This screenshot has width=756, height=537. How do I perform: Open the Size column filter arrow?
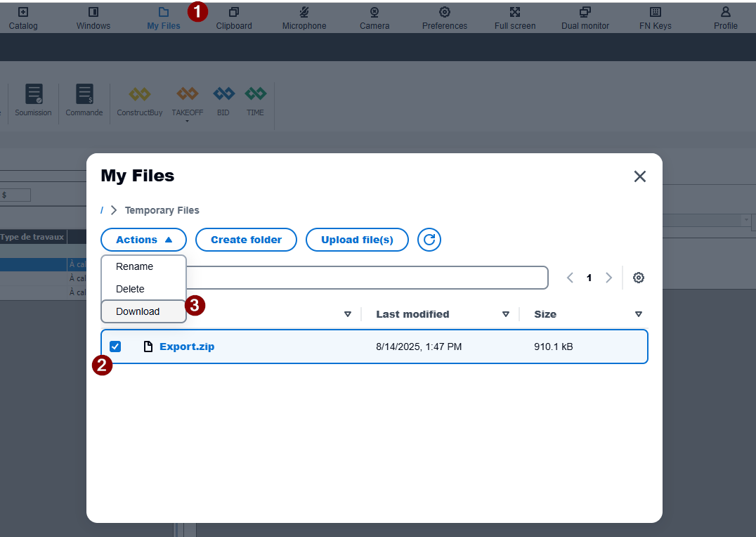coord(638,314)
